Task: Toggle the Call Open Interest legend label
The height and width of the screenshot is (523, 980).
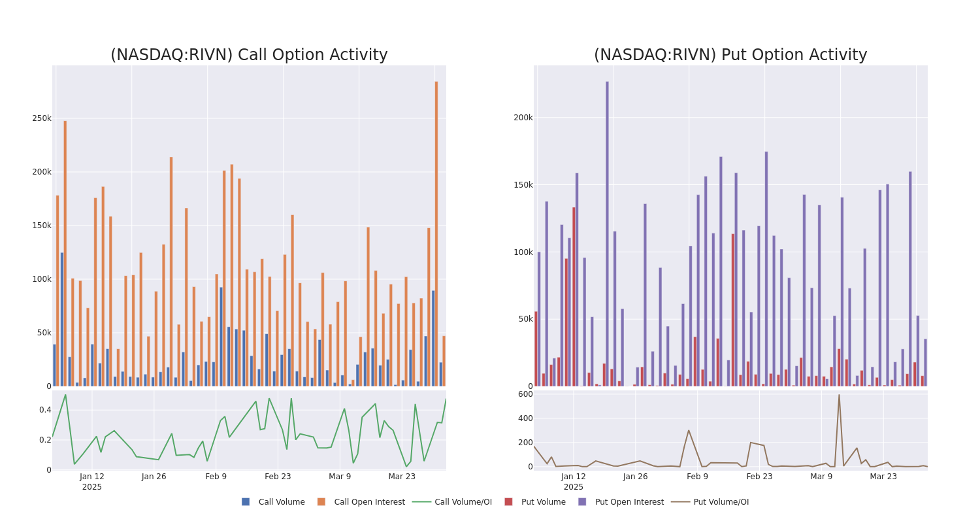Action: pos(370,502)
